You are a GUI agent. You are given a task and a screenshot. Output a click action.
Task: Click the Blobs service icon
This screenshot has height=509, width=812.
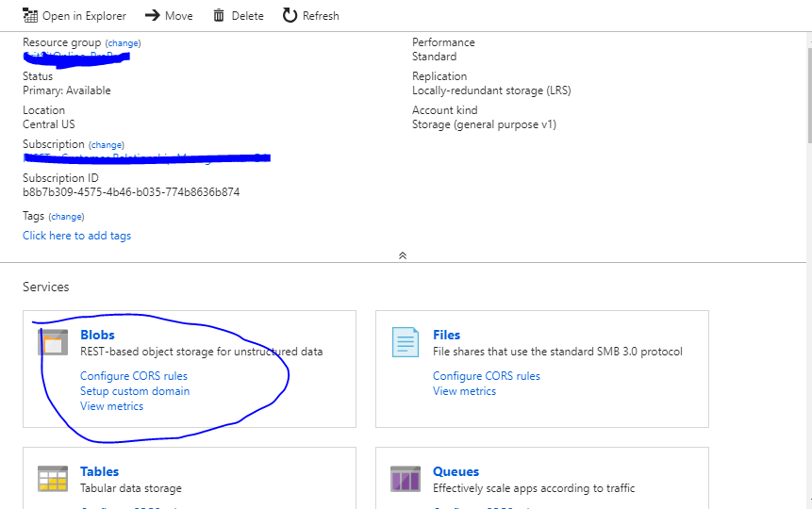click(x=53, y=342)
